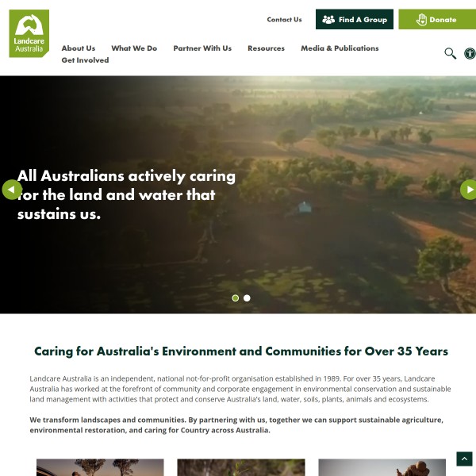
Task: Click the Landcare Australia logo
Action: tap(29, 33)
